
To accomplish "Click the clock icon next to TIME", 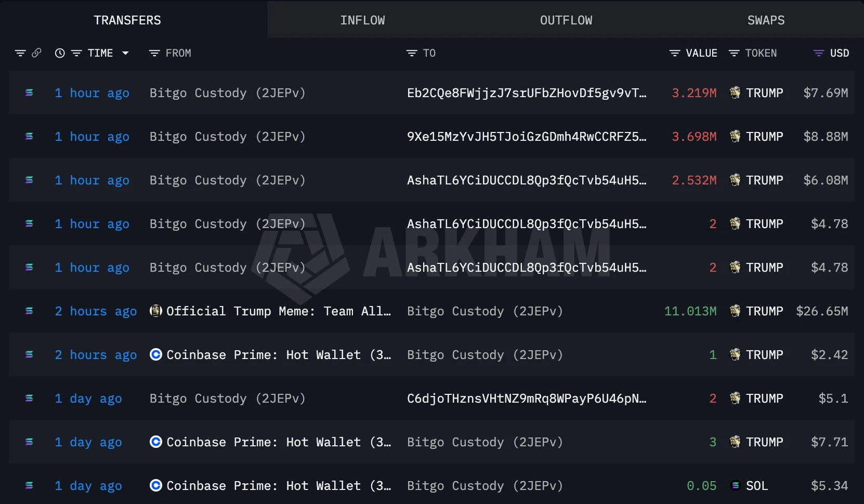I will pyautogui.click(x=60, y=53).
